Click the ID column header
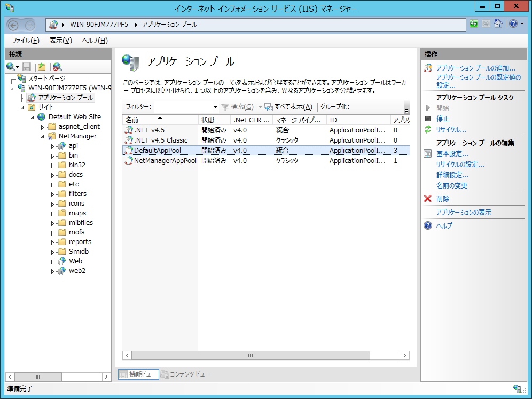The width and height of the screenshot is (532, 399). [358, 120]
